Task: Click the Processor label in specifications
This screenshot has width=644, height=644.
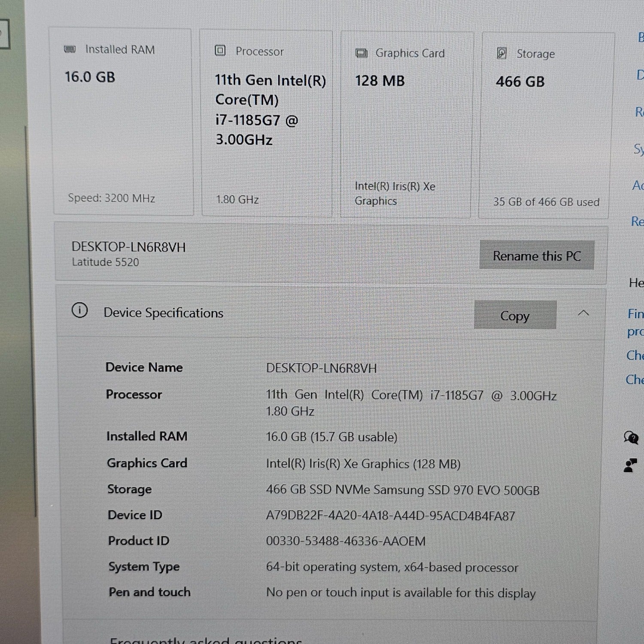Action: (134, 394)
